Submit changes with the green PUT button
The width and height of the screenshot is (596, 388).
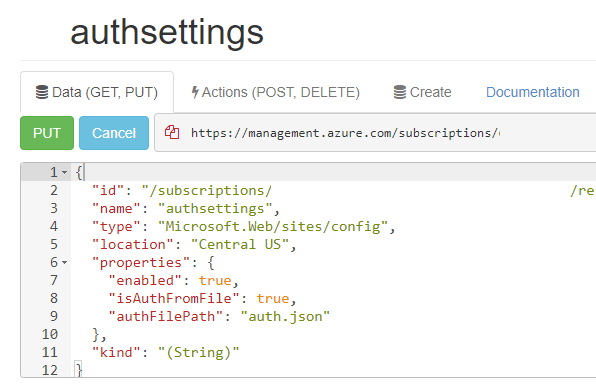[47, 133]
